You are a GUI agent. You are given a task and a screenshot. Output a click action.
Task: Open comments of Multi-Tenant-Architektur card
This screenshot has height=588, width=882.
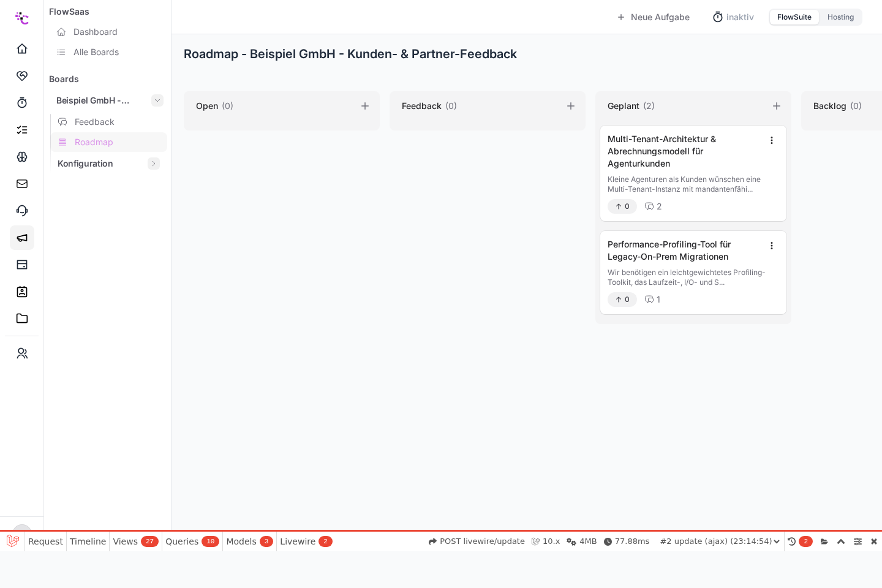pos(653,206)
